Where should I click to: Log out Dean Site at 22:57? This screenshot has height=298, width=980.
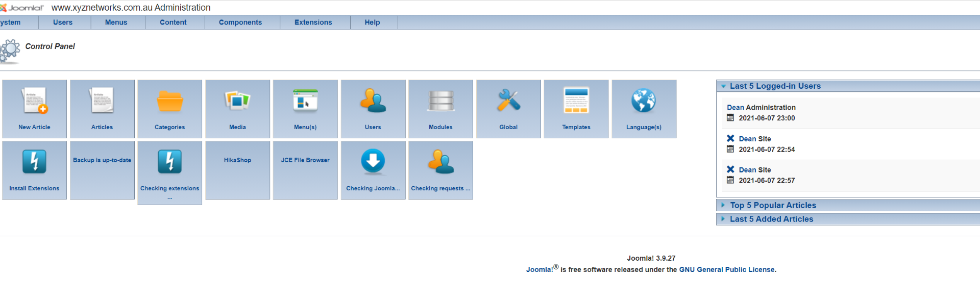pyautogui.click(x=730, y=169)
